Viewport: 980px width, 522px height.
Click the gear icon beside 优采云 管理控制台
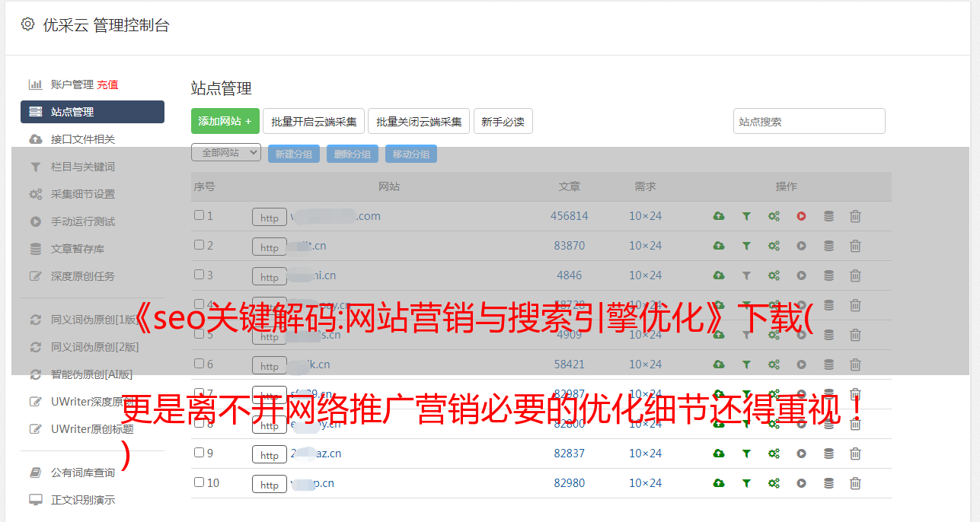[28, 24]
